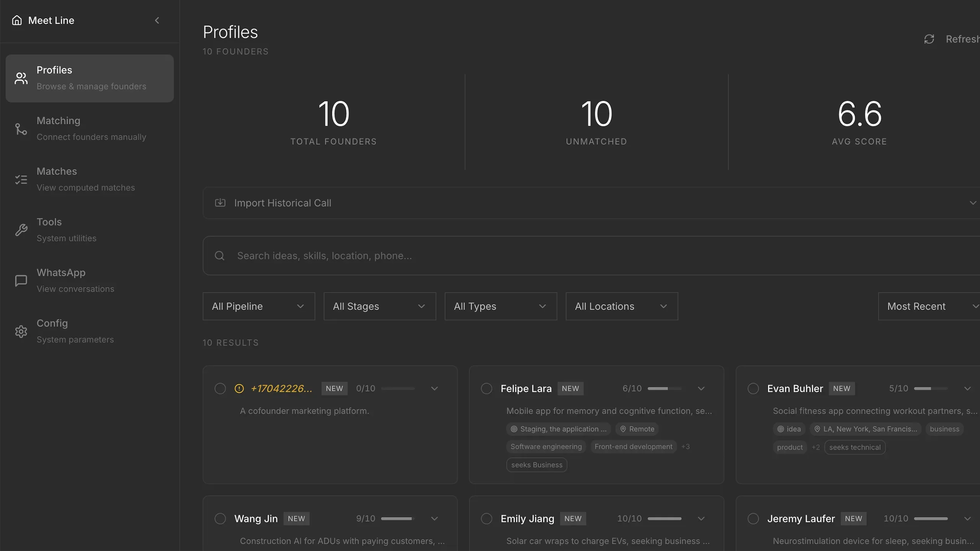Open Emily Jiang's profile name
The height and width of the screenshot is (551, 980).
point(527,518)
